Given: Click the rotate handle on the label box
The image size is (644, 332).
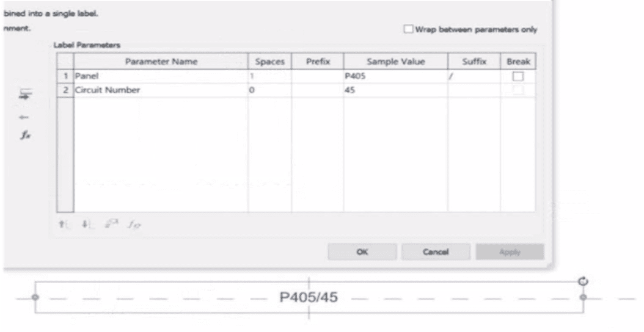Looking at the screenshot, I should click(x=582, y=281).
